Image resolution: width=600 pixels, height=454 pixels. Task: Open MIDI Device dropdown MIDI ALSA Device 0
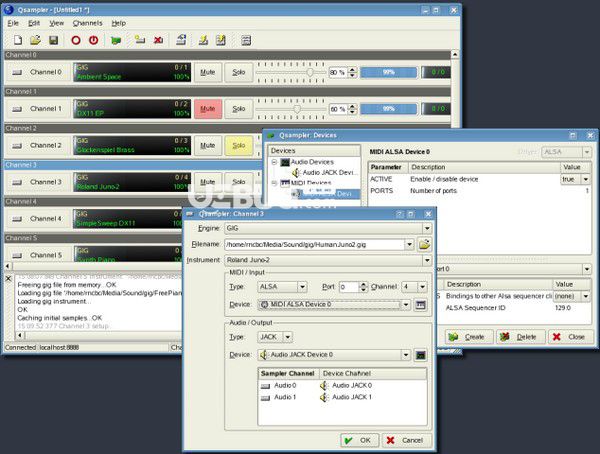click(334, 305)
